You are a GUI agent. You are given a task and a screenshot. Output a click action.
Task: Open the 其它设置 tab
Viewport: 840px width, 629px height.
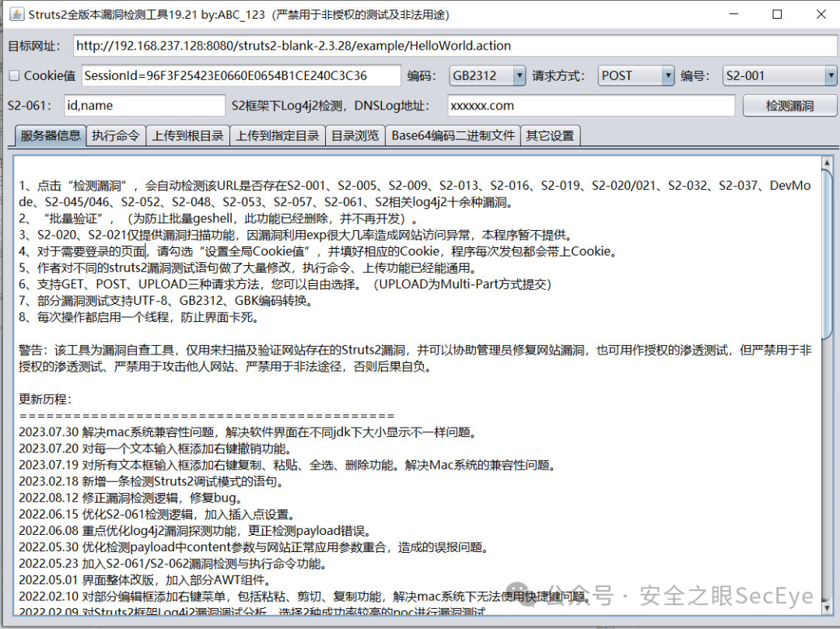(550, 135)
